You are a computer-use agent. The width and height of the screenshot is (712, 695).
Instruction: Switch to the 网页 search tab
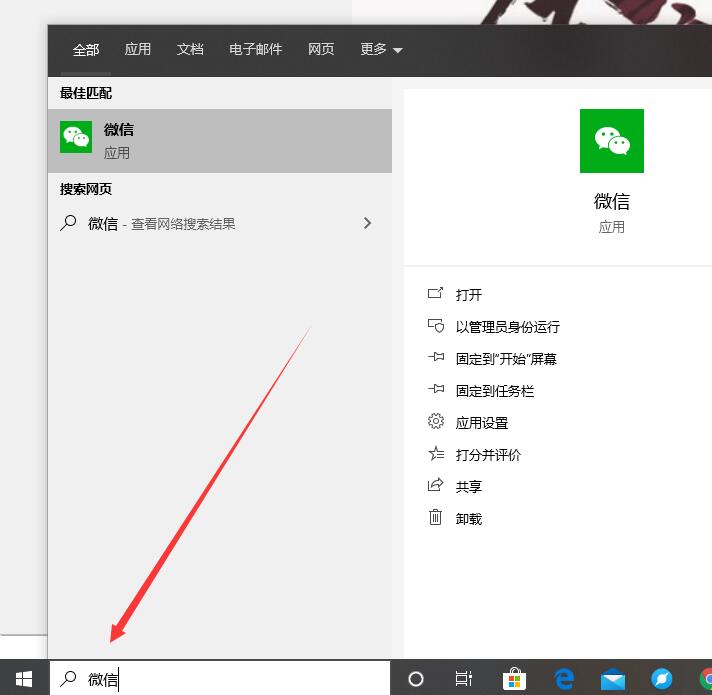tap(321, 49)
